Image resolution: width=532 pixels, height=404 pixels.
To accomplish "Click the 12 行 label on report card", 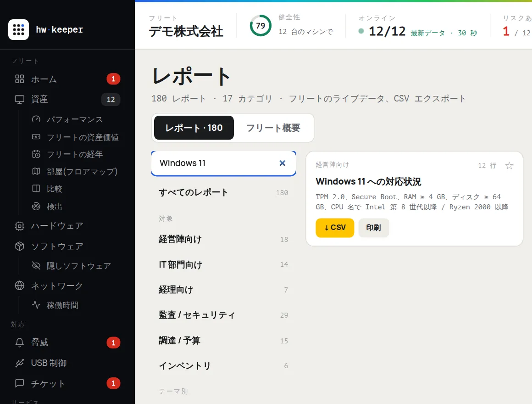I will pyautogui.click(x=487, y=165).
